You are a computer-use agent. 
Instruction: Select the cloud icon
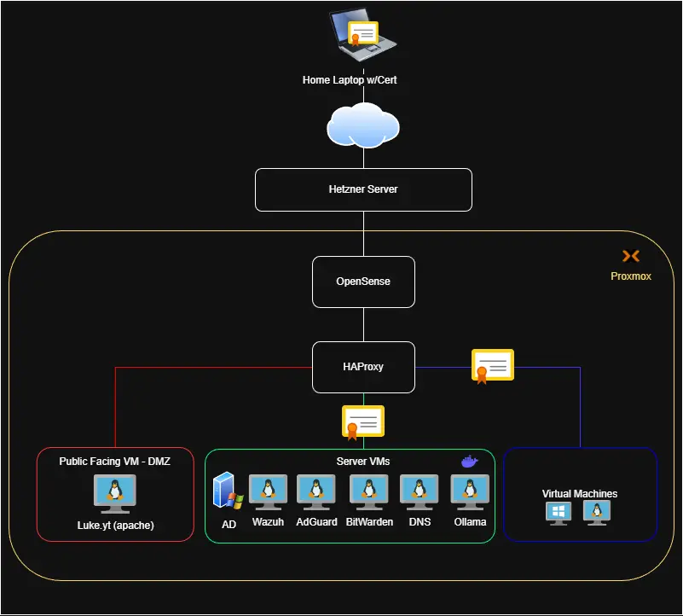363,126
